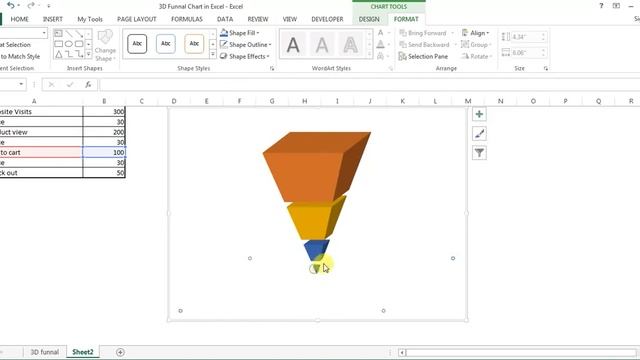Click the Redo arrow icon
The width and height of the screenshot is (640, 360).
[30, 6]
